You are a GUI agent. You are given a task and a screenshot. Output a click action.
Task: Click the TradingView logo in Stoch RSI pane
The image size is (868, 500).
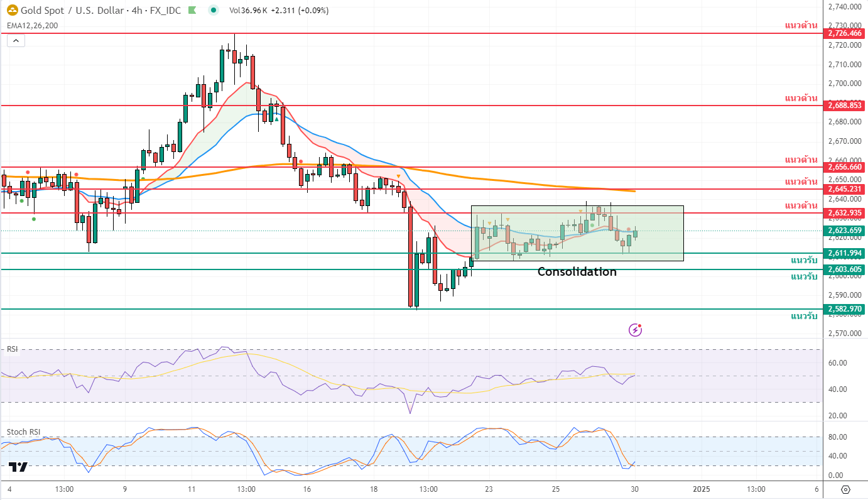coord(18,467)
